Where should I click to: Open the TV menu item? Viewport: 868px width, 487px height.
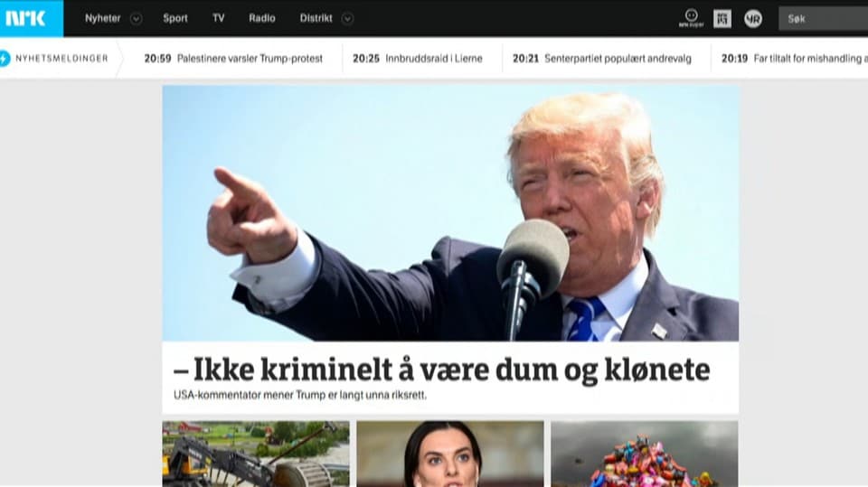tap(219, 18)
